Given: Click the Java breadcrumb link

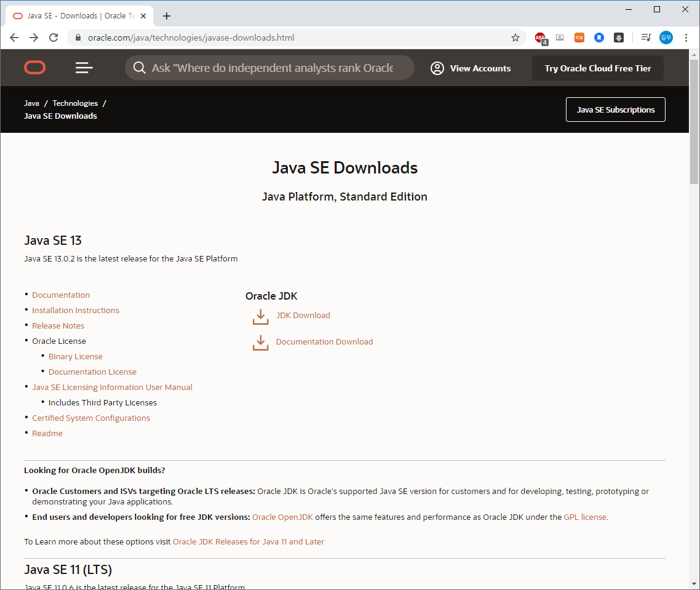Looking at the screenshot, I should tap(31, 103).
